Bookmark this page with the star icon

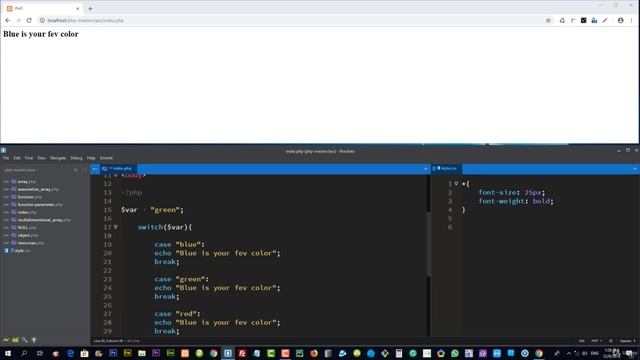point(548,20)
